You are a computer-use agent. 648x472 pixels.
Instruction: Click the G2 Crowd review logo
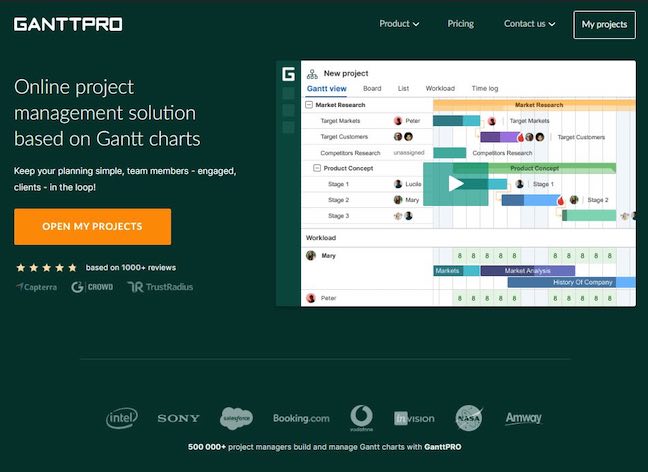pos(92,287)
